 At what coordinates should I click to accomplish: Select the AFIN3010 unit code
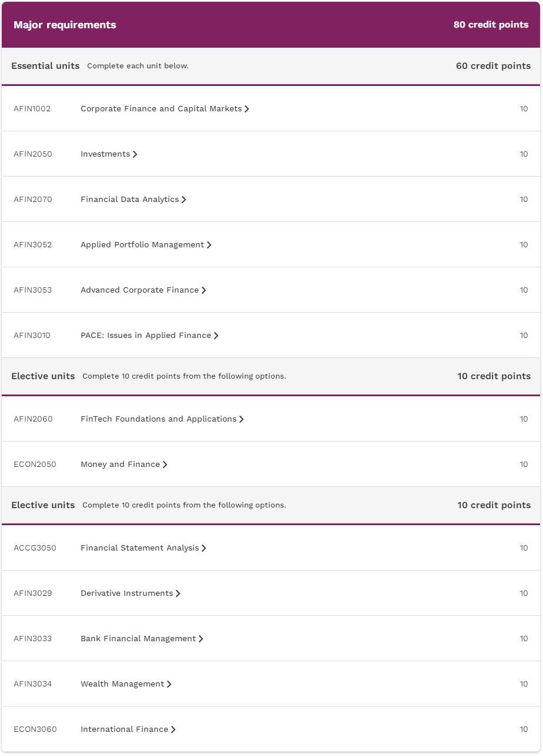point(32,336)
